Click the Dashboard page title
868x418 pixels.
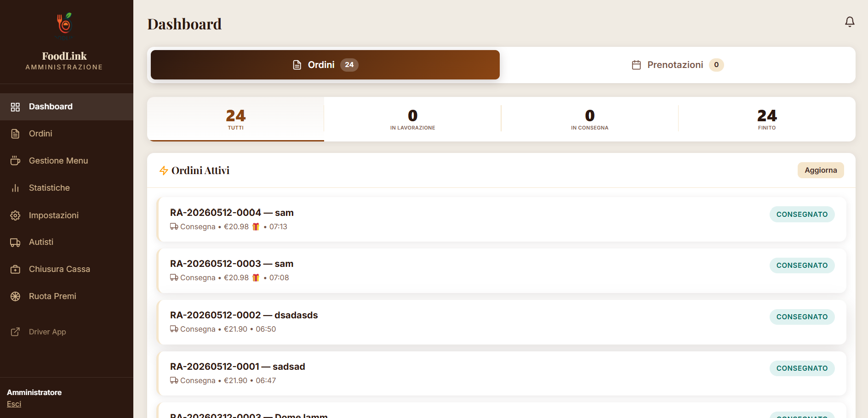tap(184, 24)
